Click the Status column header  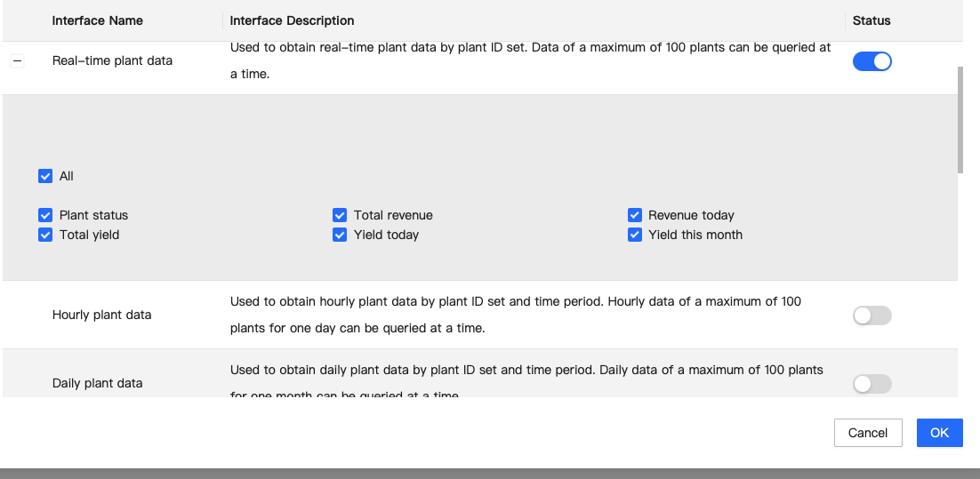pos(872,20)
